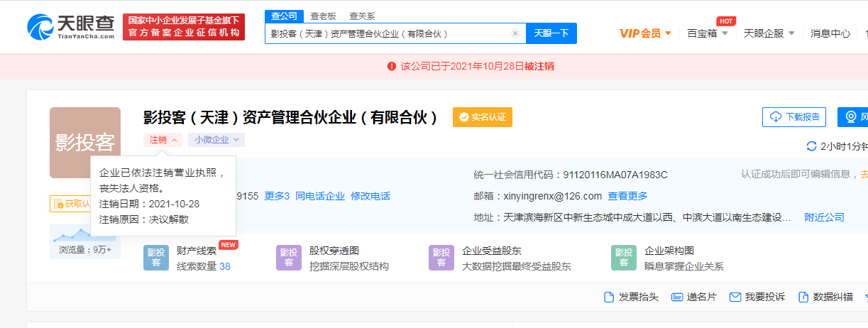The image size is (868, 328).
Task: Expand the 小微企业 tag dropdown
Action: (216, 140)
